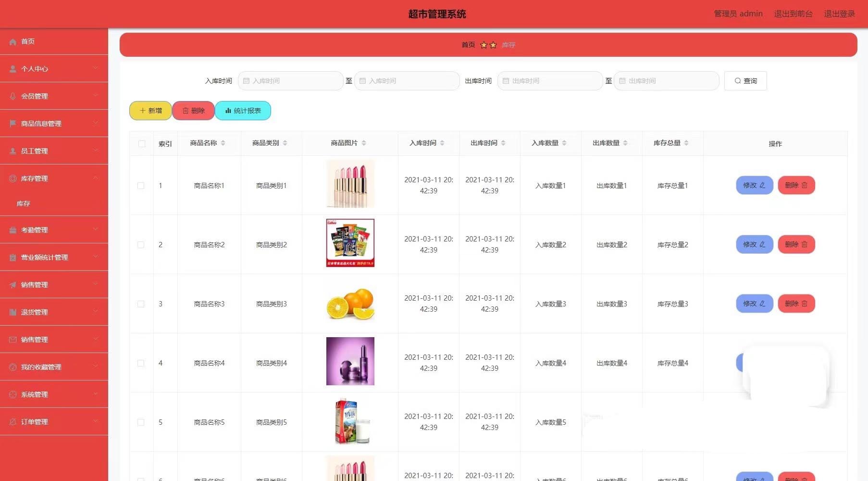
Task: Click the icon beside 订单管理
Action: [x=13, y=422]
